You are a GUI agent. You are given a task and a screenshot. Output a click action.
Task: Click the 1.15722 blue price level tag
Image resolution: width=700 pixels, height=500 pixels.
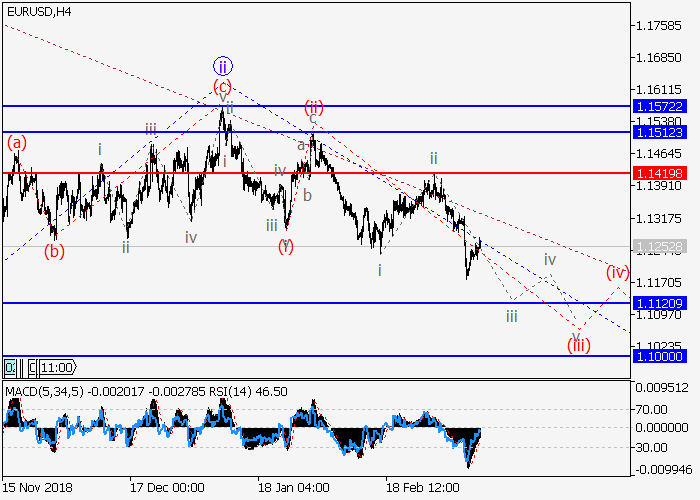(659, 105)
